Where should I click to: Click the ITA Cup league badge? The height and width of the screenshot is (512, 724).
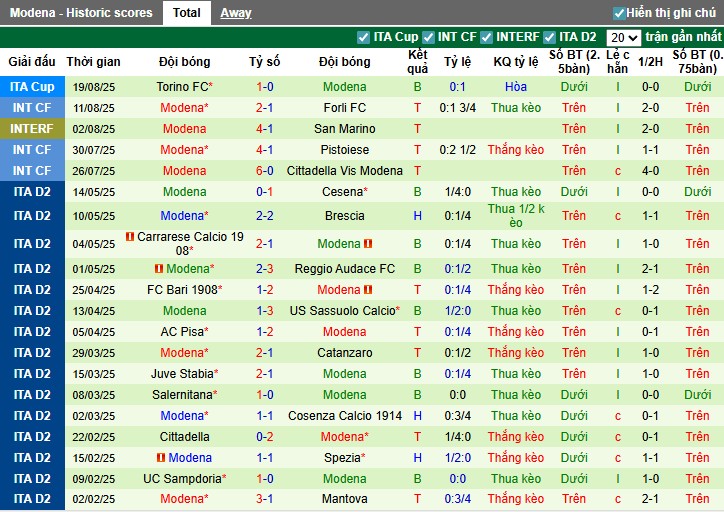click(x=32, y=87)
